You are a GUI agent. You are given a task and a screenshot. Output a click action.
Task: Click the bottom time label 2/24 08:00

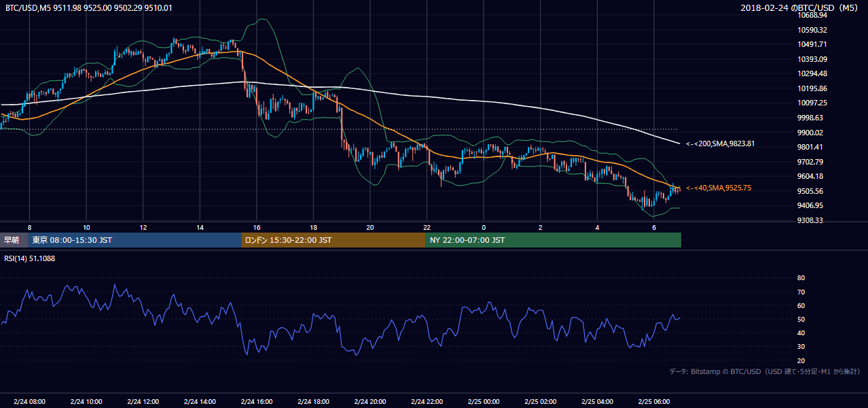[x=29, y=402]
